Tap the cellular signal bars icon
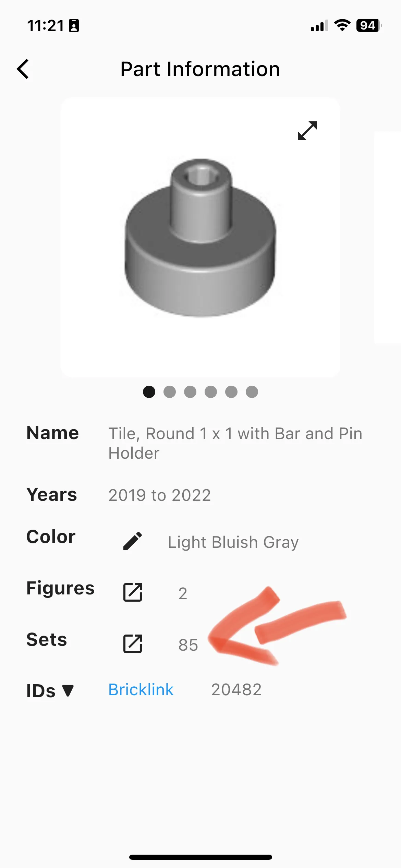The image size is (401, 868). pos(319,26)
